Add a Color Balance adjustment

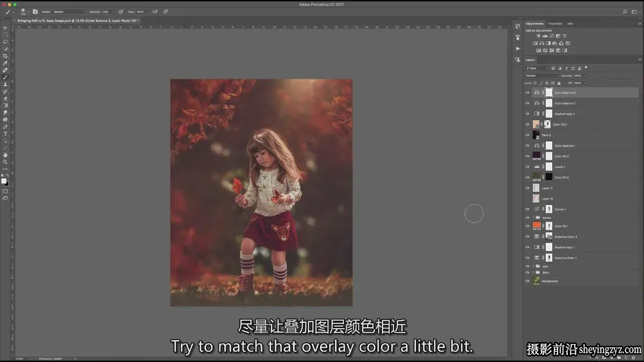pyautogui.click(x=541, y=43)
